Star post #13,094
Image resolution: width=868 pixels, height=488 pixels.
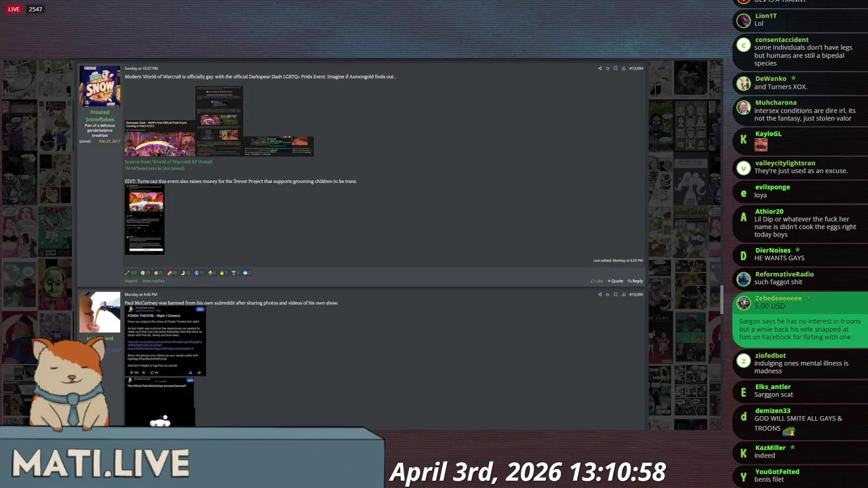(608, 68)
